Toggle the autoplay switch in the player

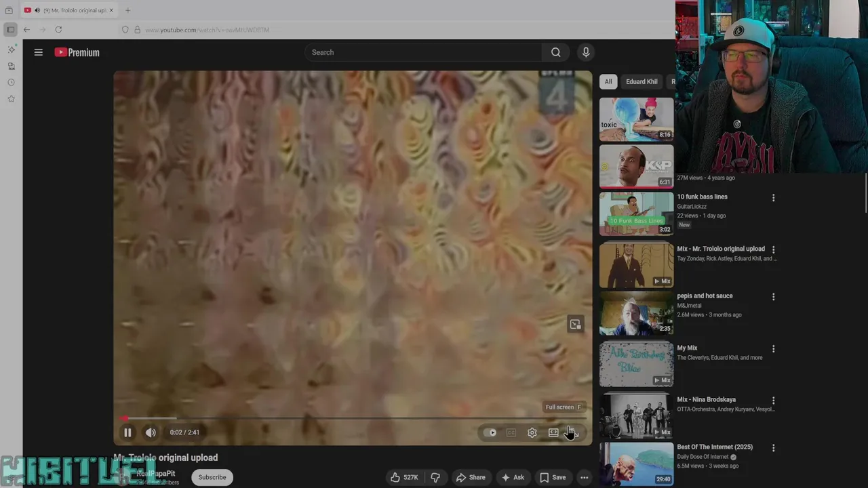click(490, 432)
